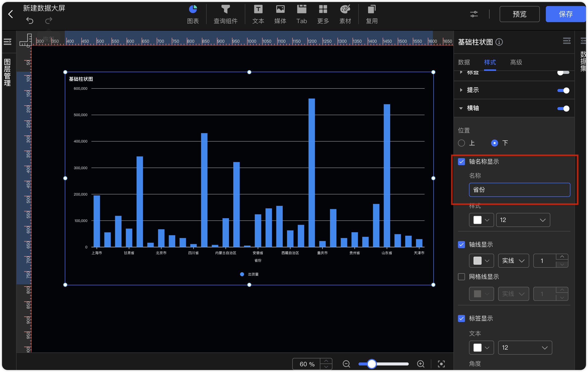
Task: Go back using the left arrow icon
Action: click(11, 14)
